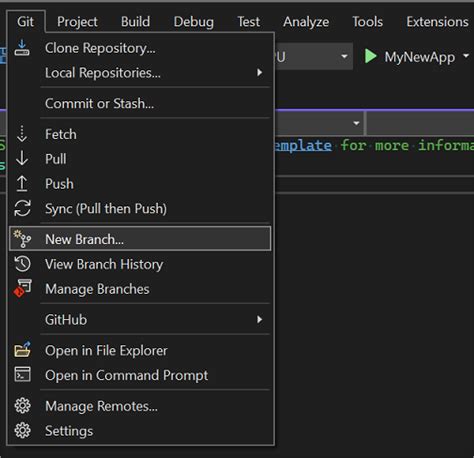Viewport: 474px width, 458px height.
Task: Open the Project menu
Action: 77,22
